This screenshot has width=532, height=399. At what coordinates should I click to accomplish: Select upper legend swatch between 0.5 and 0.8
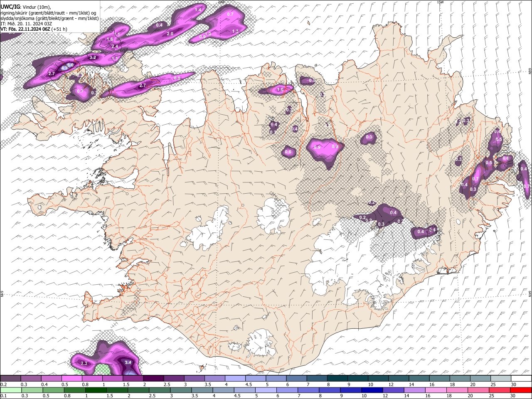coord(71,379)
